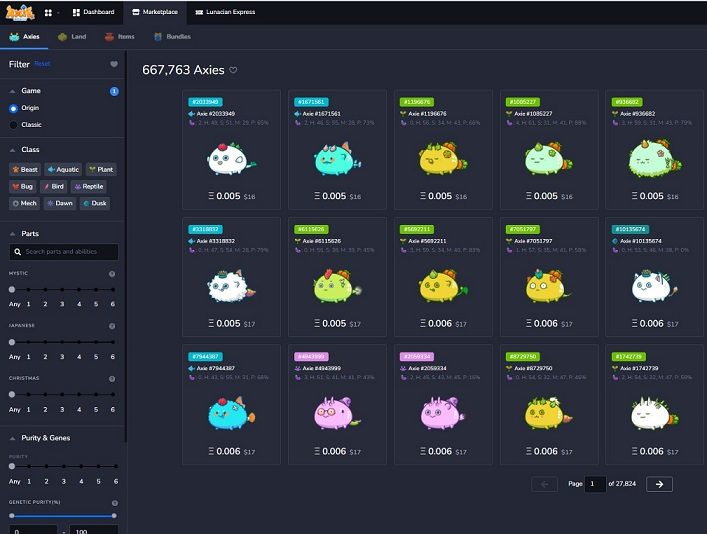Image resolution: width=707 pixels, height=534 pixels.
Task: Click the heart icon beside Filter
Action: click(114, 64)
